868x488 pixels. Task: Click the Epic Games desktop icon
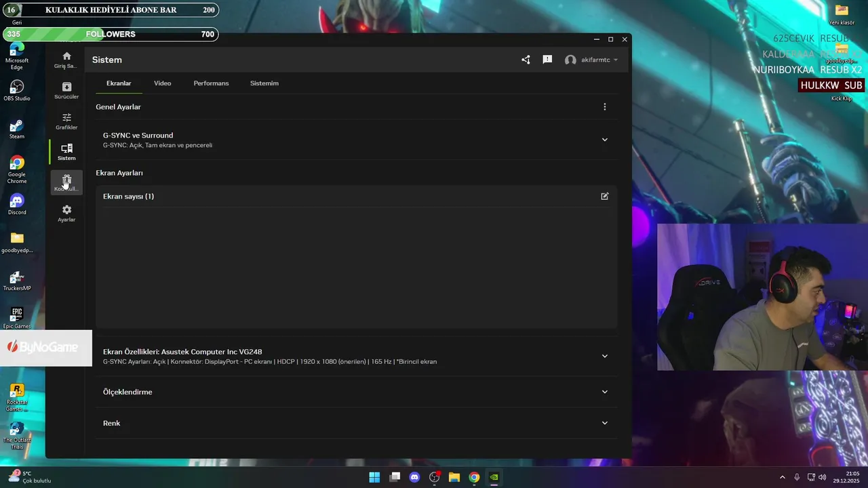click(17, 318)
